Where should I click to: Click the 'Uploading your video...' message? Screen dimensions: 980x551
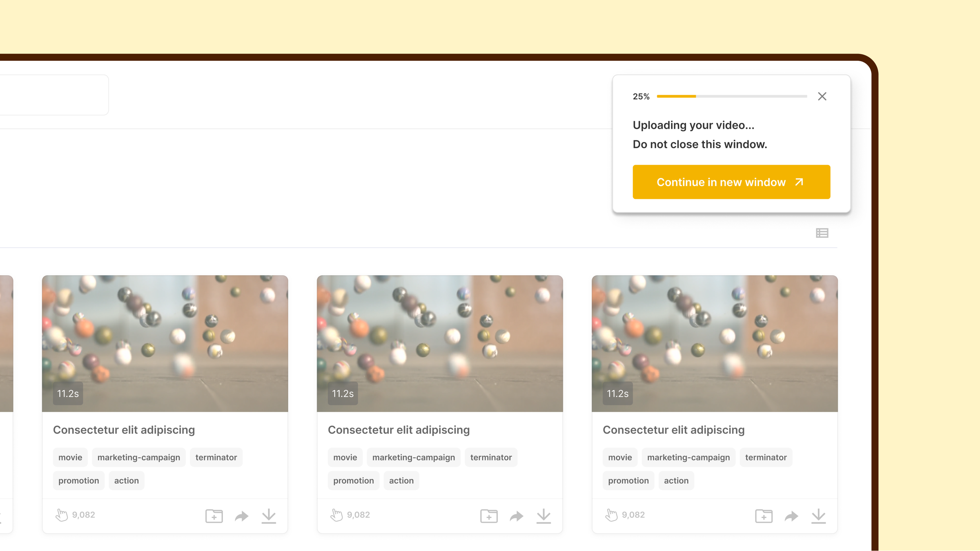(693, 125)
